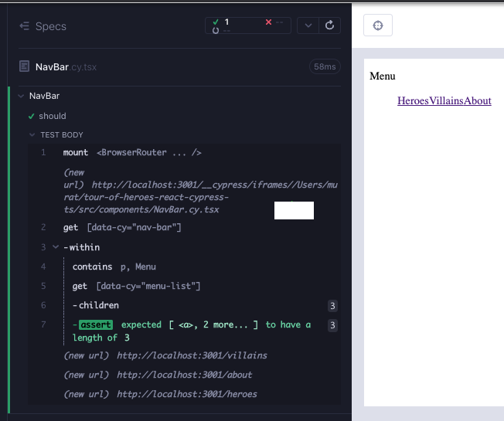Click the green passed checkmark counter

(x=220, y=22)
